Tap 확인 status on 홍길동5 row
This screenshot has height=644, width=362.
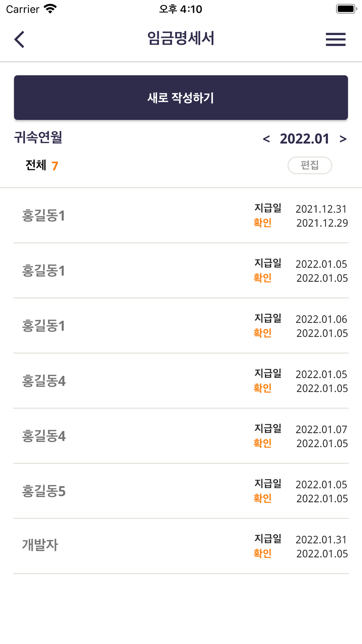click(262, 498)
